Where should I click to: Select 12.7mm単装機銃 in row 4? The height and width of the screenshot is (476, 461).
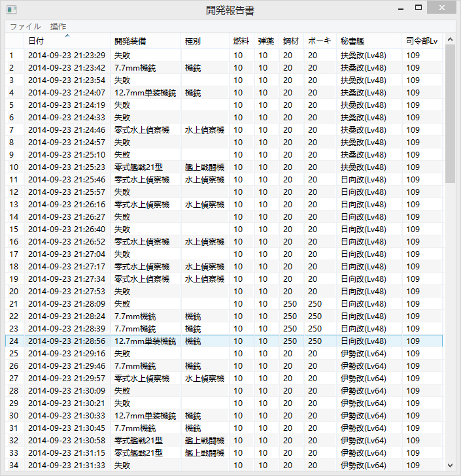(145, 93)
